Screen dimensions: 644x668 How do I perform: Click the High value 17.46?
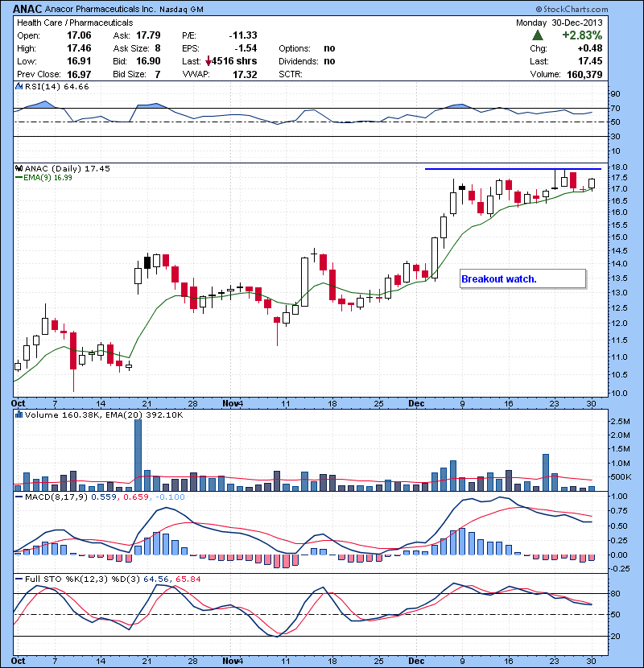[79, 48]
